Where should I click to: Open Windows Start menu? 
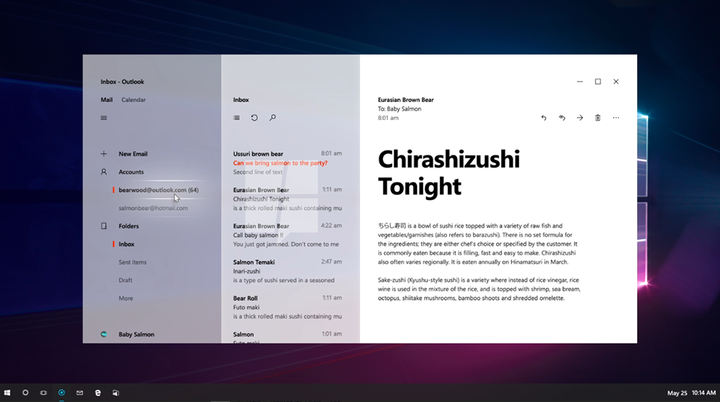(x=7, y=393)
